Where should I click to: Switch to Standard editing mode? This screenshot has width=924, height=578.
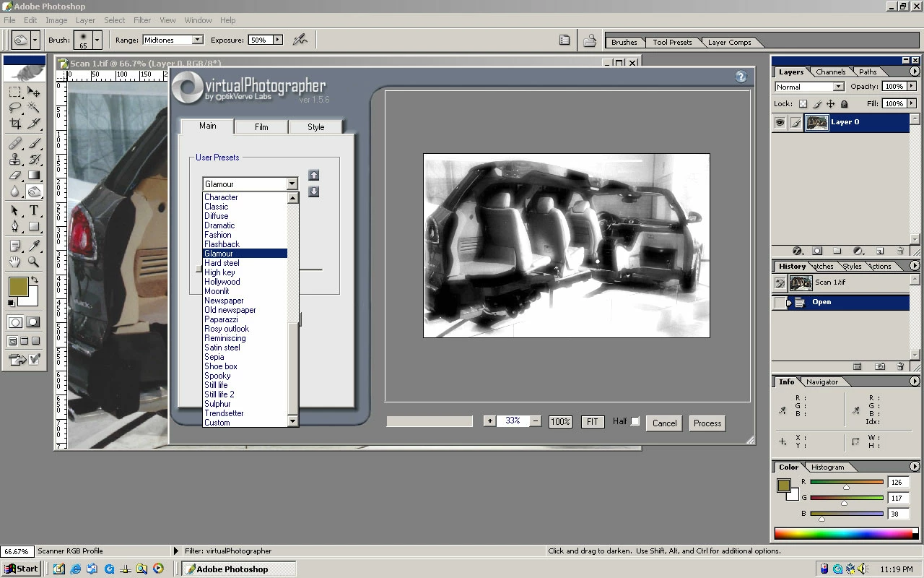click(x=15, y=322)
